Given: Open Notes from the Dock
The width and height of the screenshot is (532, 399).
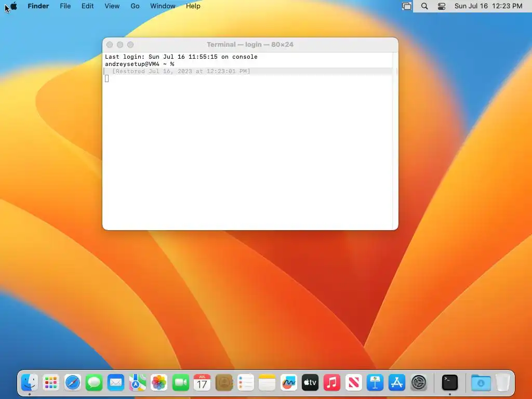Looking at the screenshot, I should (267, 383).
